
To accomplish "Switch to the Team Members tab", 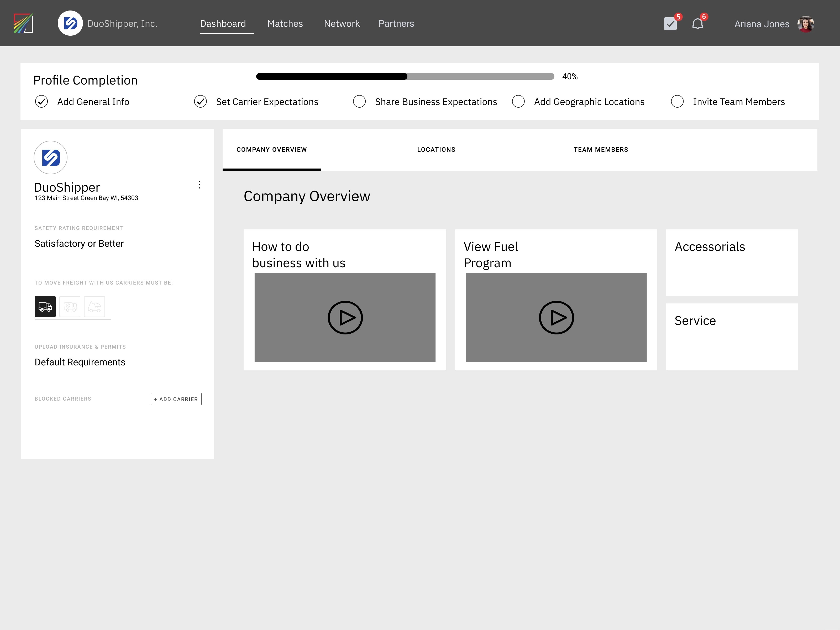I will tap(601, 150).
